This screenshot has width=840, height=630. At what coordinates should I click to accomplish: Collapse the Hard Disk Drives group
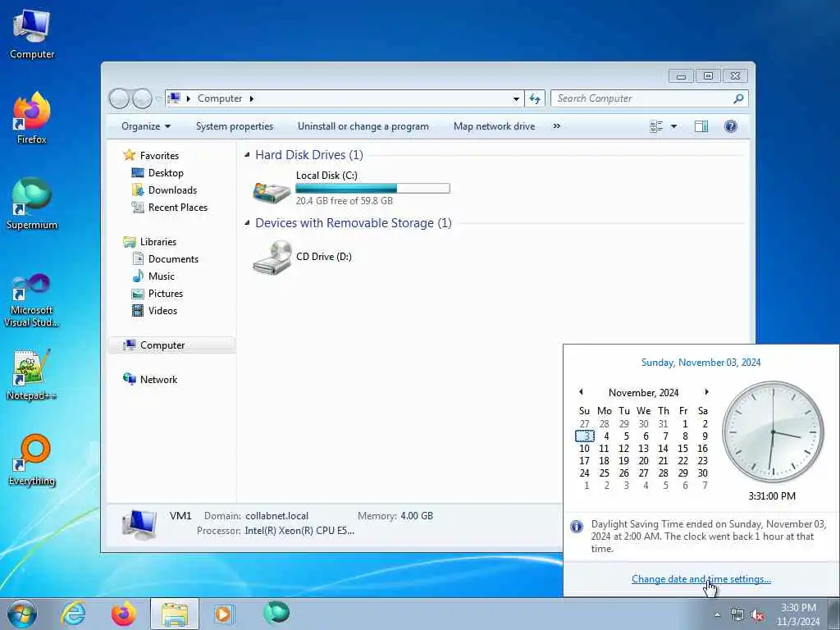[x=247, y=155]
